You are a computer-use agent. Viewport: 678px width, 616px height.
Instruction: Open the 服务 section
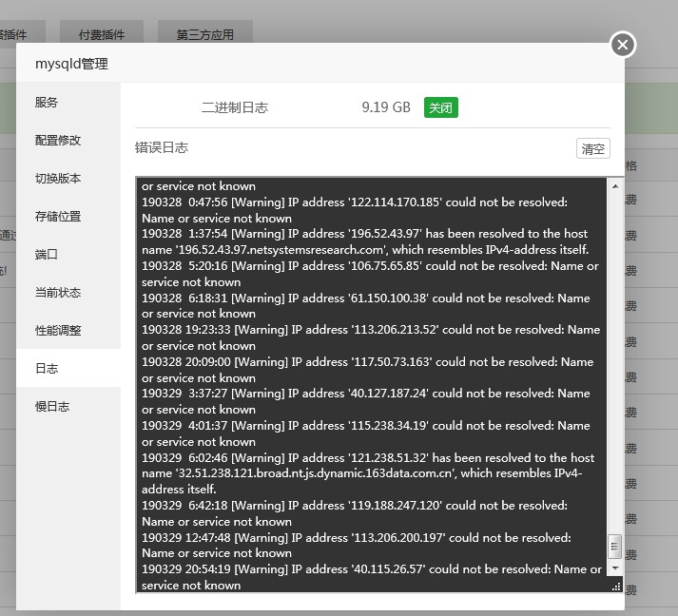(x=47, y=103)
